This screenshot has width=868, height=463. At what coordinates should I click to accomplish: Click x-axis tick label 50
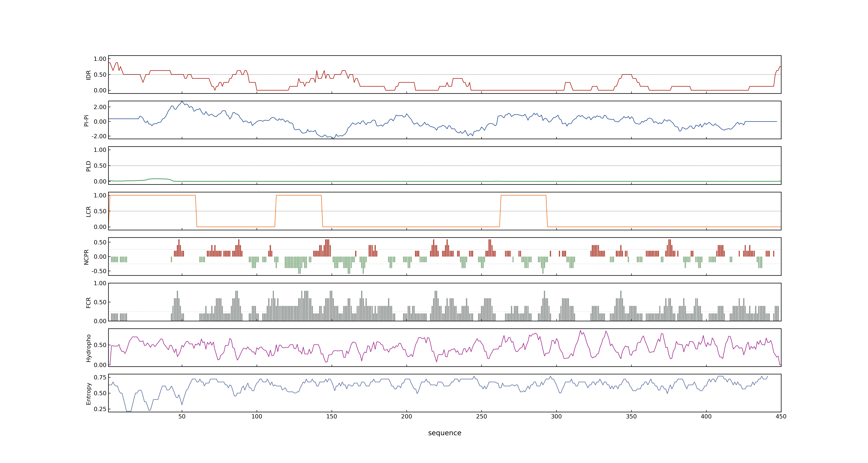182,416
